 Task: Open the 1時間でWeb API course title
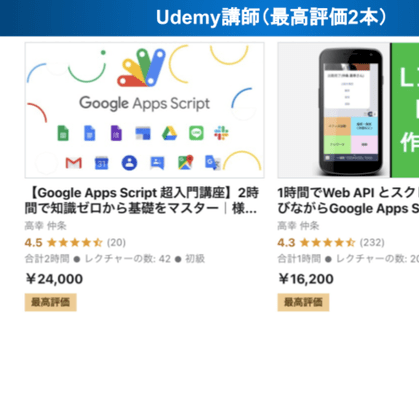[348, 201]
